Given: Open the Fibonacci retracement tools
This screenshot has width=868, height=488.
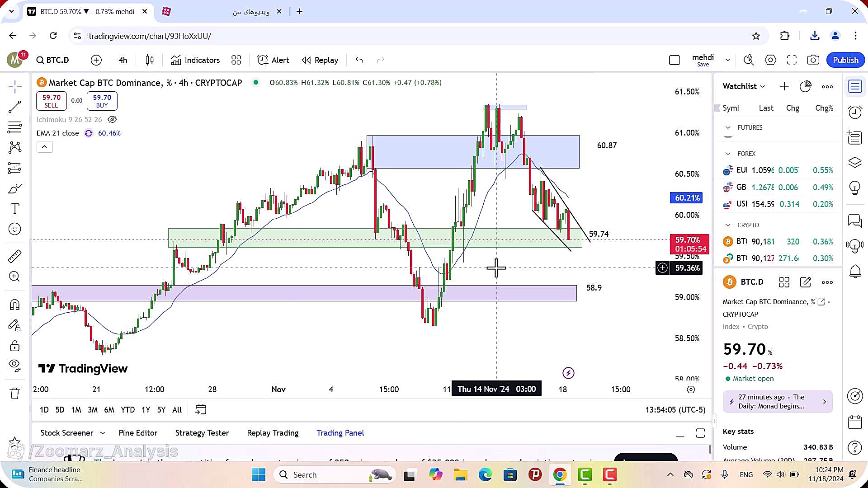Looking at the screenshot, I should tap(15, 127).
